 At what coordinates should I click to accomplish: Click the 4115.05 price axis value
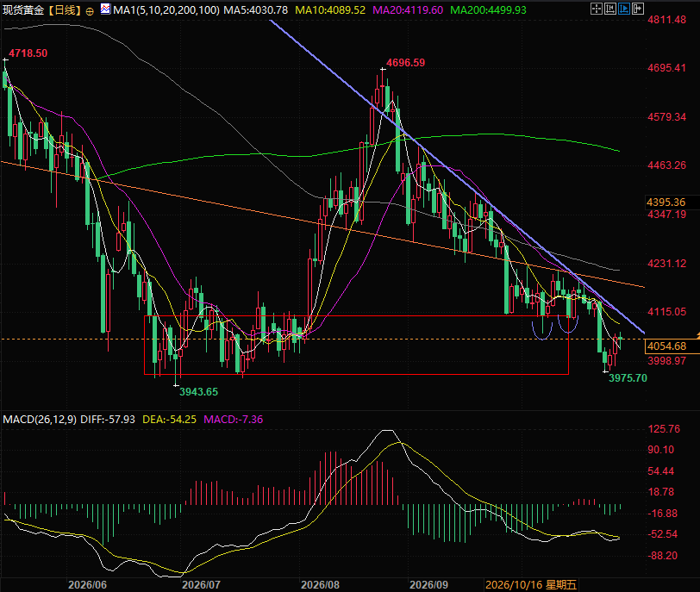(x=667, y=311)
